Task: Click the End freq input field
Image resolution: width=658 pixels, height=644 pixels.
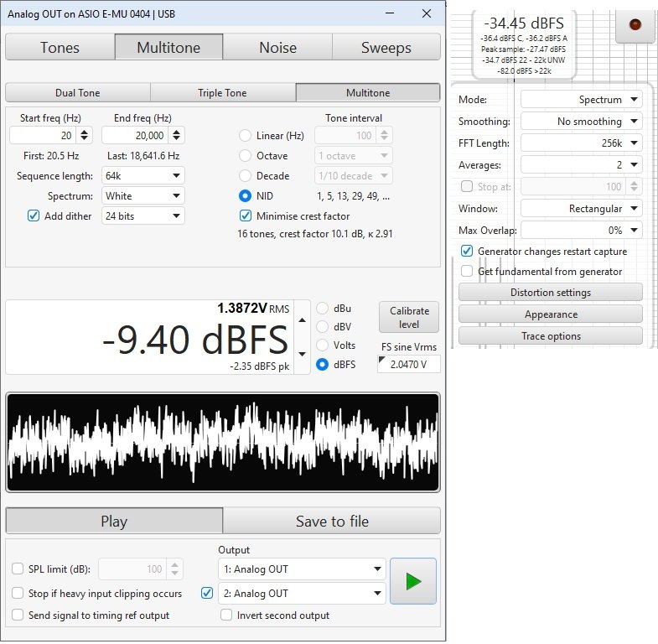Action: pos(136,135)
